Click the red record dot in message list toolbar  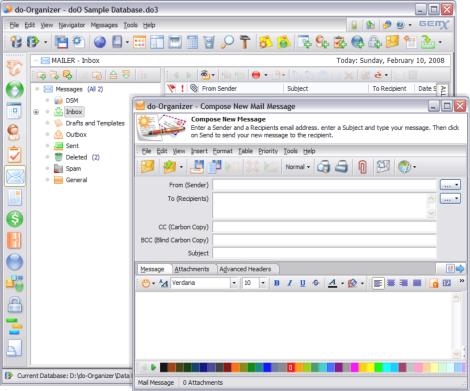[256, 75]
